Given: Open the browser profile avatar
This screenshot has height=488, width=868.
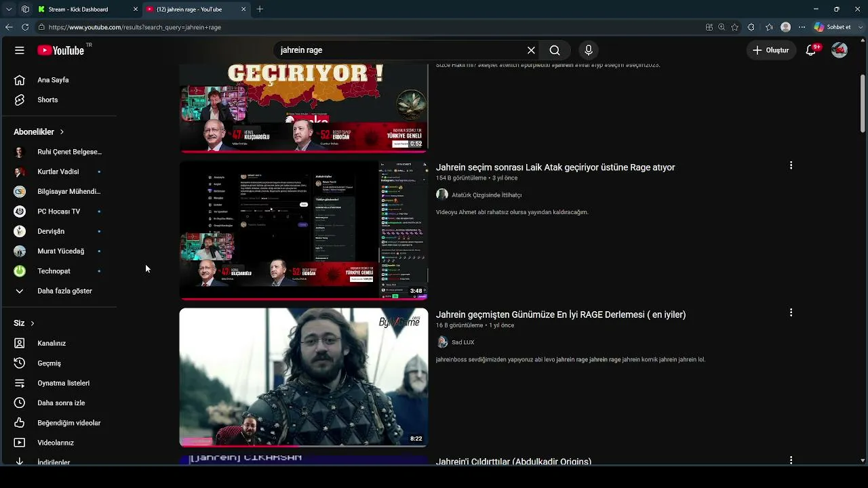Looking at the screenshot, I should [785, 27].
